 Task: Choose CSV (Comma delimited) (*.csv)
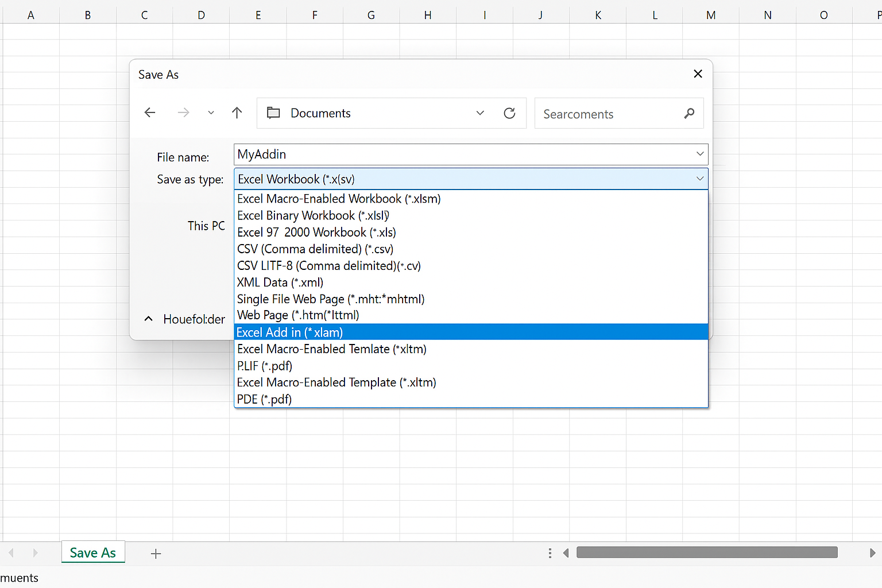pos(471,249)
